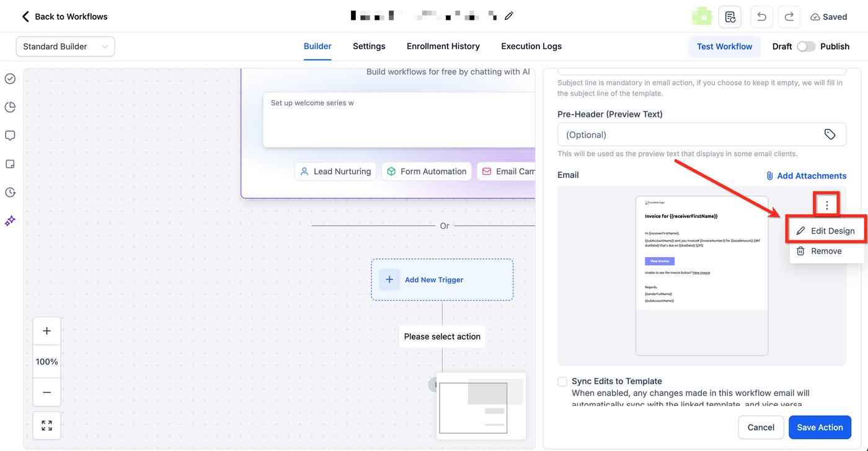This screenshot has height=451, width=868.
Task: Zoom in with the plus button
Action: point(47,331)
